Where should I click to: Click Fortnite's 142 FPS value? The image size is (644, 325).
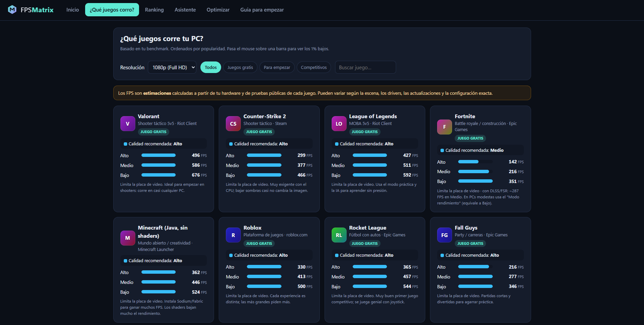click(516, 162)
